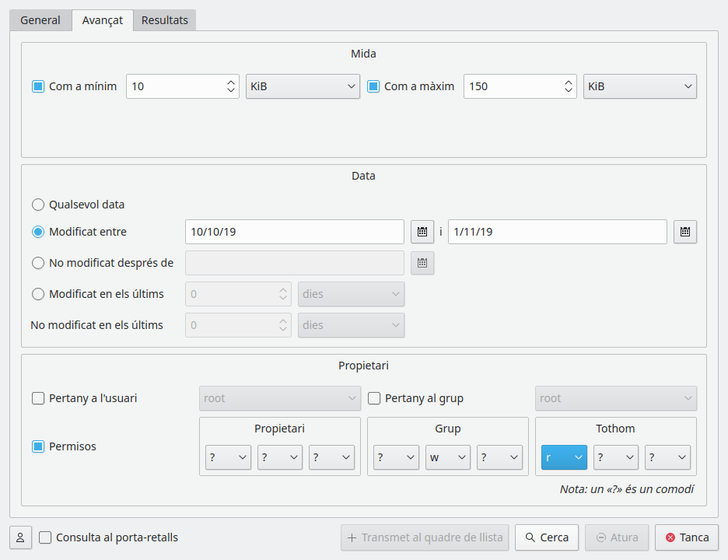728x560 pixels.
Task: Click the minimum size spinbox showing 10
Action: pos(175,86)
